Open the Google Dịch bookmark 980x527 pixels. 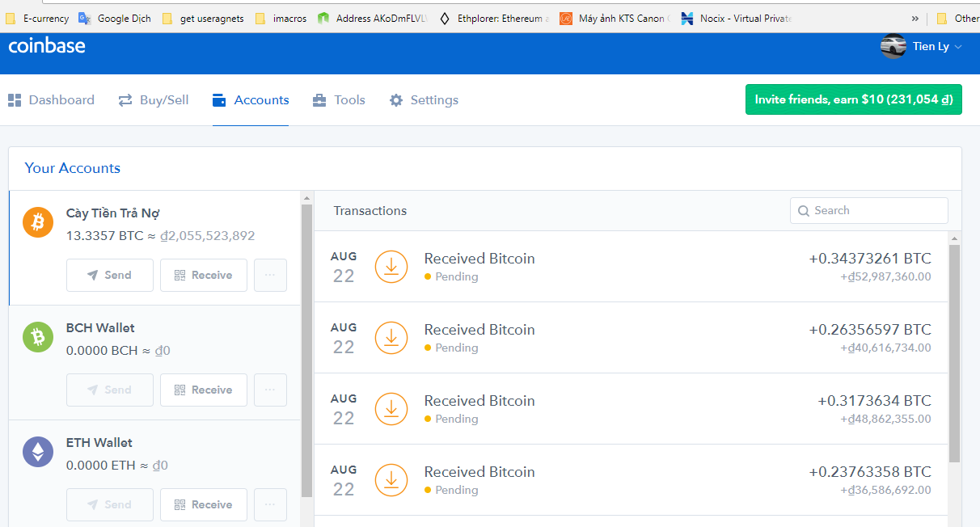click(x=114, y=18)
